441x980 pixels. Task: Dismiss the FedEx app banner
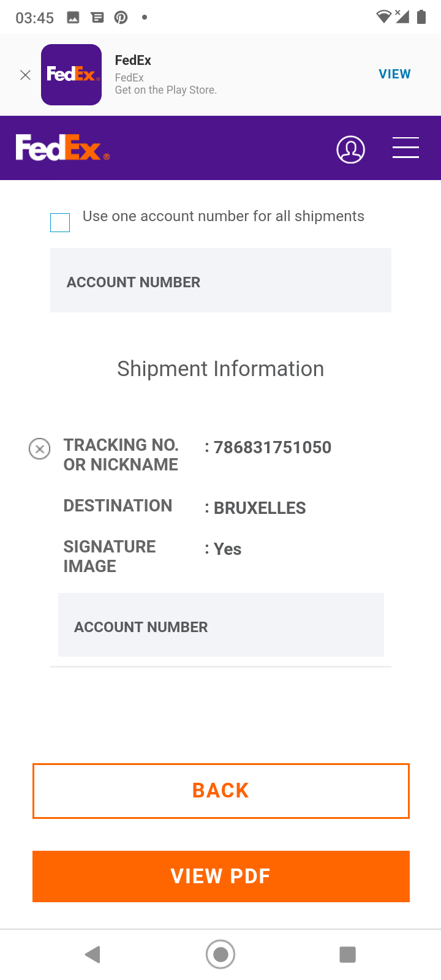coord(25,75)
